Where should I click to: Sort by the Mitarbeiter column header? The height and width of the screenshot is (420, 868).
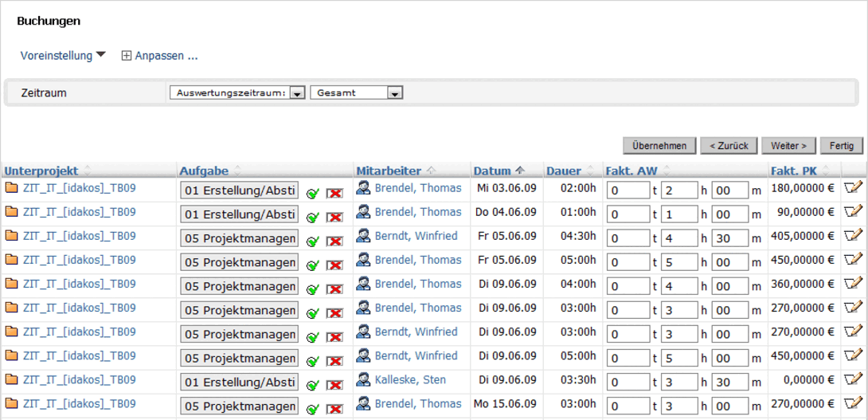389,171
